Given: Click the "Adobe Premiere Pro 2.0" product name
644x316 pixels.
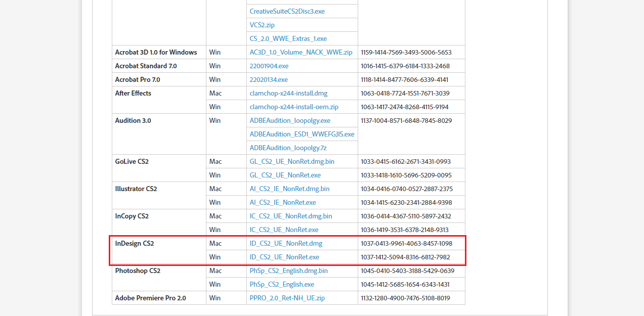Looking at the screenshot, I should click(150, 298).
